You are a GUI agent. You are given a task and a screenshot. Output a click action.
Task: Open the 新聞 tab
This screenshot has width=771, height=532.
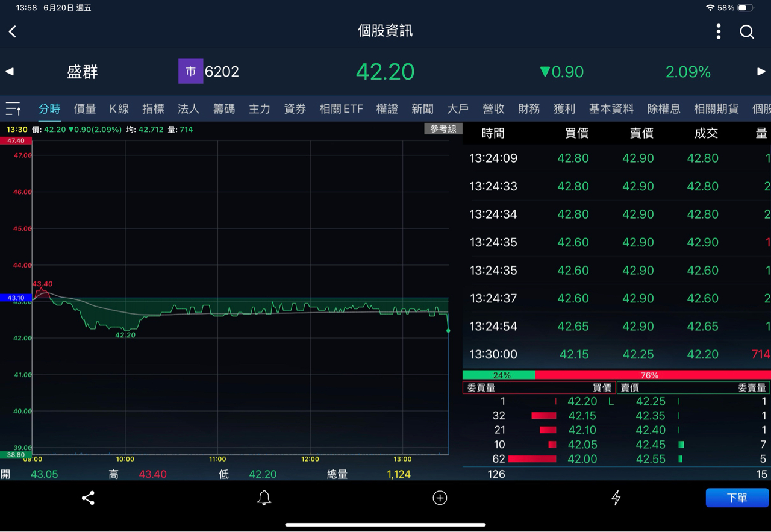coord(422,109)
